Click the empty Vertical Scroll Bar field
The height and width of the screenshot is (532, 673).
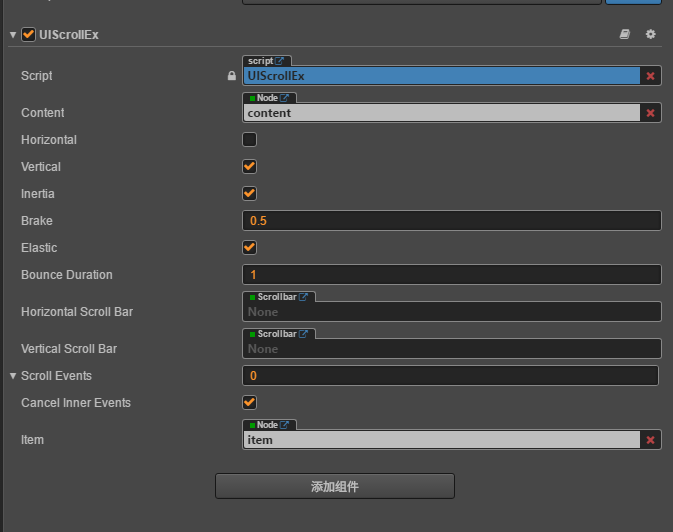coord(452,349)
